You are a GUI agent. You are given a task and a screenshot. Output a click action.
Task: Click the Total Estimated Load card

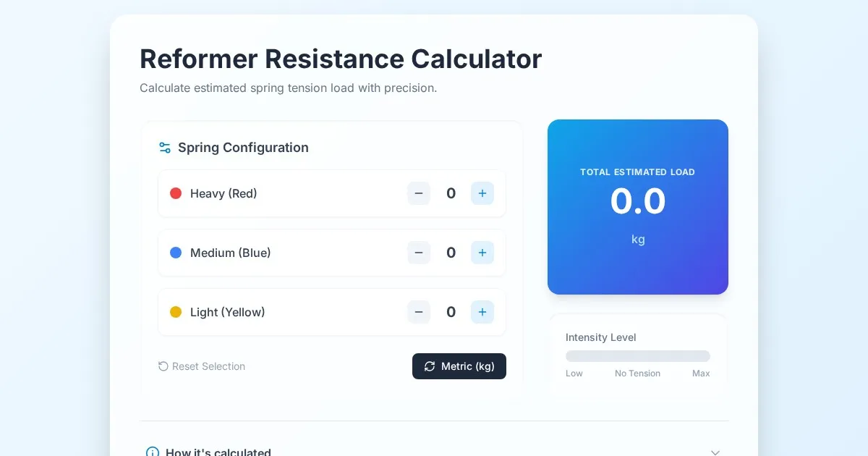tap(637, 206)
